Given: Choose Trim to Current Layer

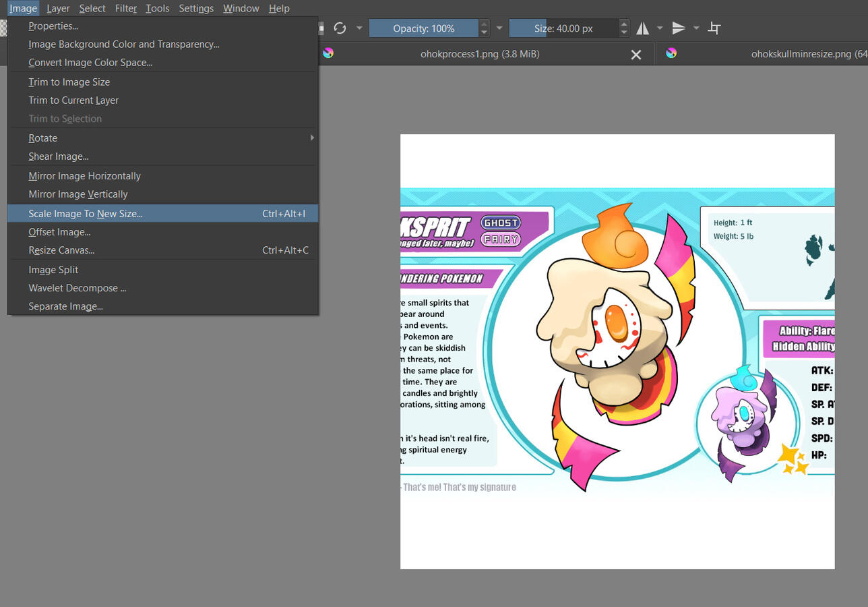Looking at the screenshot, I should (162, 100).
